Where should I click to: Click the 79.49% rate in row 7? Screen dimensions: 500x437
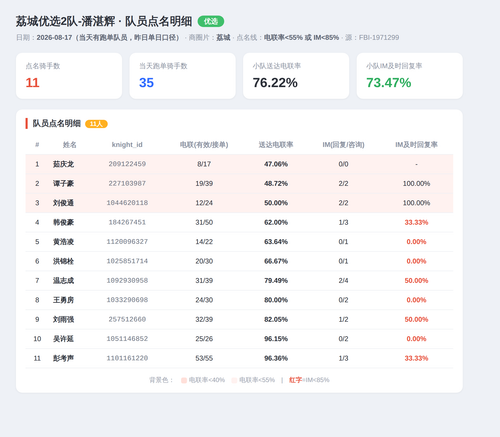(x=276, y=280)
